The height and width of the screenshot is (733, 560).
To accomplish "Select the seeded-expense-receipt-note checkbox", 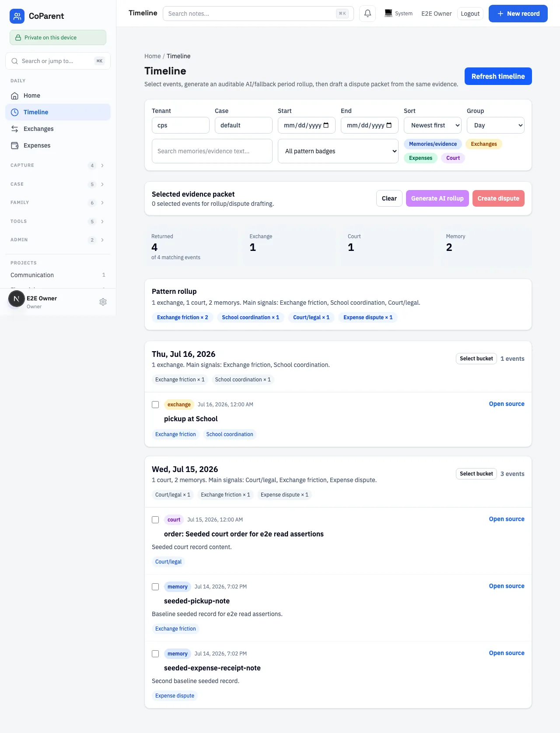I will coord(155,654).
